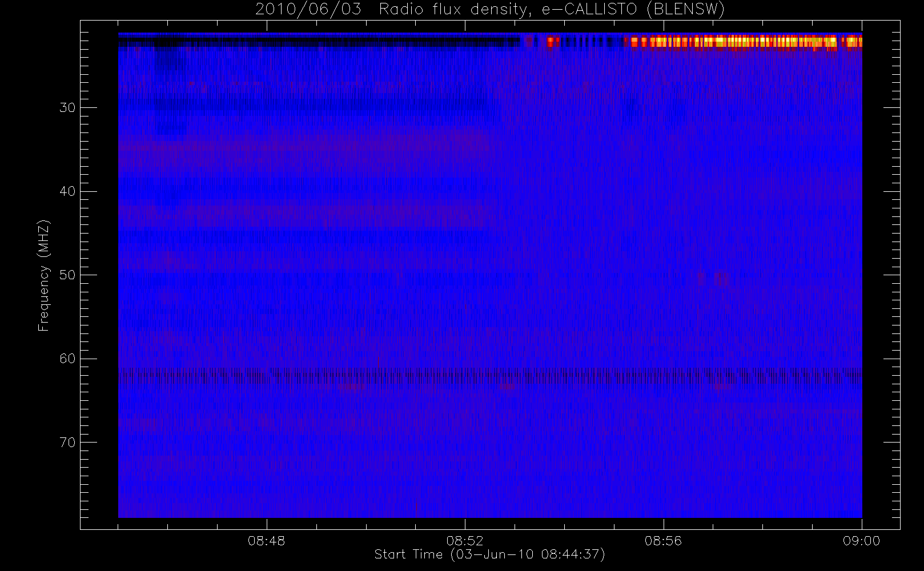
Task: Click the plot title "Radio flux density, e-CALLISTO (BLENSW)"
Action: click(x=552, y=9)
